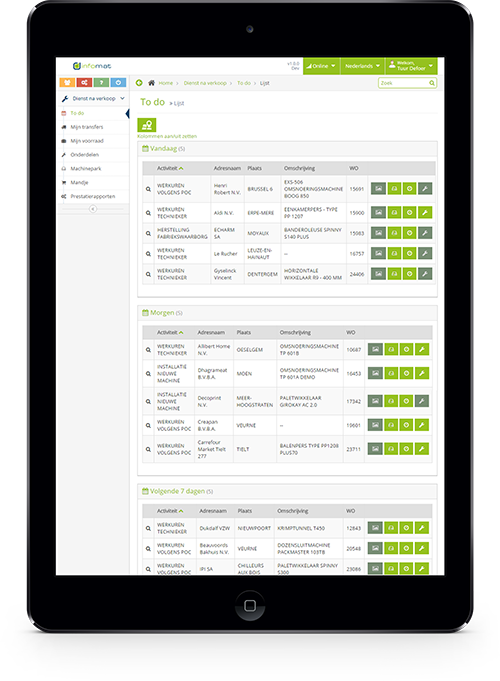The height and width of the screenshot is (681, 500).
Task: Open the magnifier for the Henri Robert N.V. row
Action: tap(148, 189)
